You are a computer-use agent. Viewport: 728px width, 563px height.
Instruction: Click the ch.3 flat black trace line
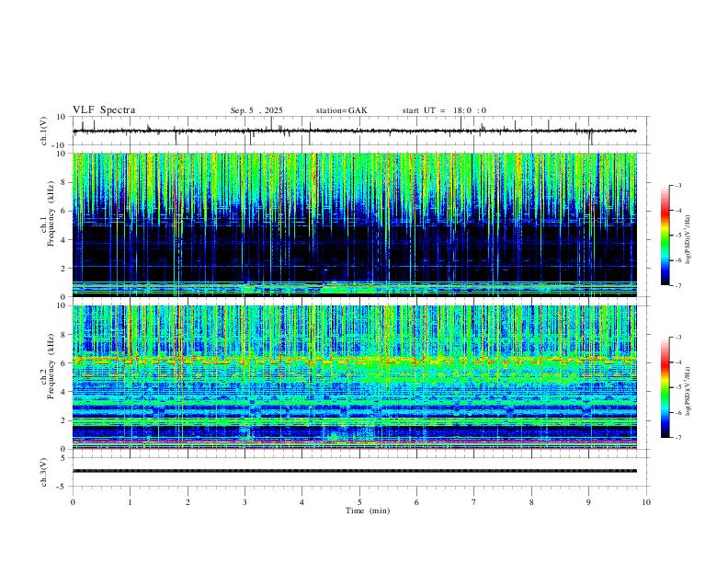click(x=354, y=471)
